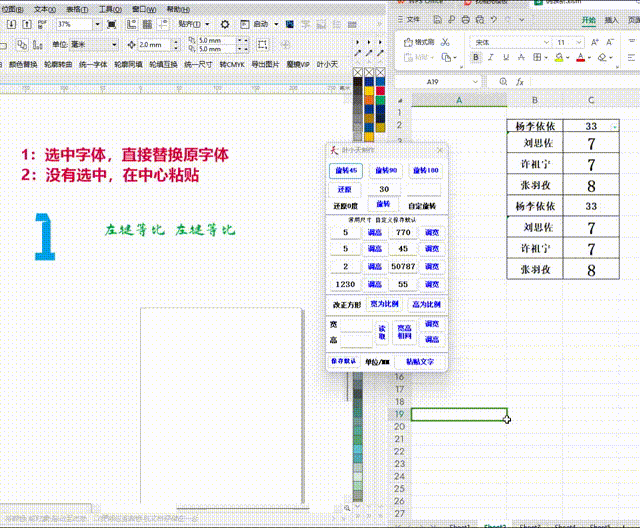Click the WPS copy icon
The height and width of the screenshot is (528, 640).
[x=447, y=58]
